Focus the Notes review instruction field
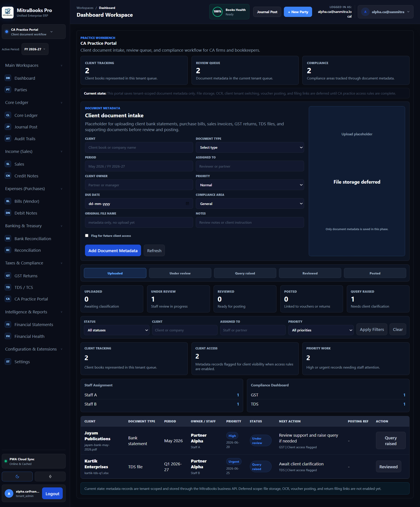The height and width of the screenshot is (507, 420). (250, 222)
